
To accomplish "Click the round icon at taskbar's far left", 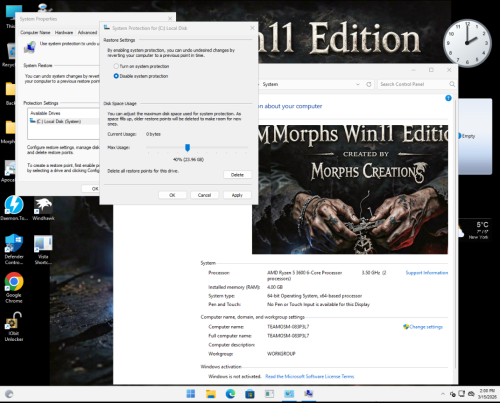I will click(x=9, y=394).
